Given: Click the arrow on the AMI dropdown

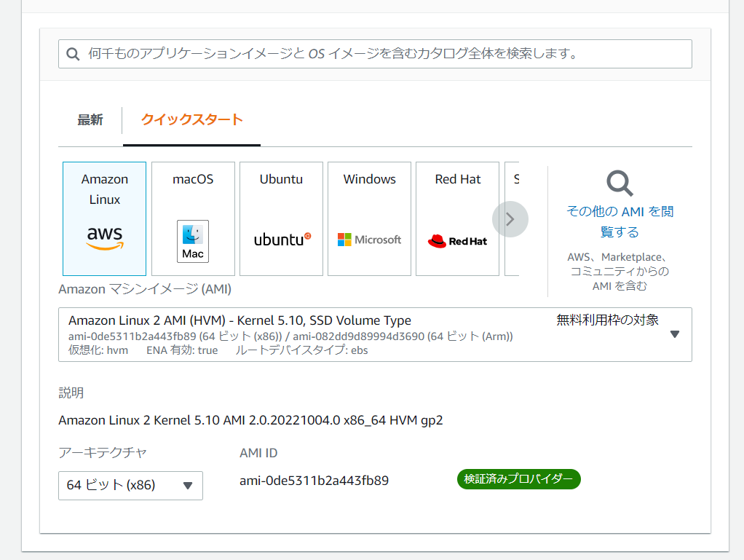Looking at the screenshot, I should [x=674, y=334].
